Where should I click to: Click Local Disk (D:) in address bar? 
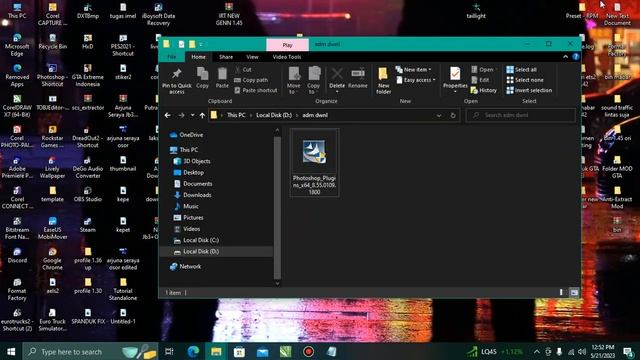coord(274,115)
